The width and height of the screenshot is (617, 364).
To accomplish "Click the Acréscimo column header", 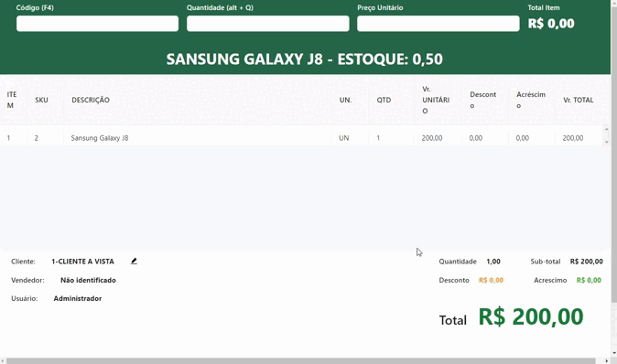I will coord(531,100).
